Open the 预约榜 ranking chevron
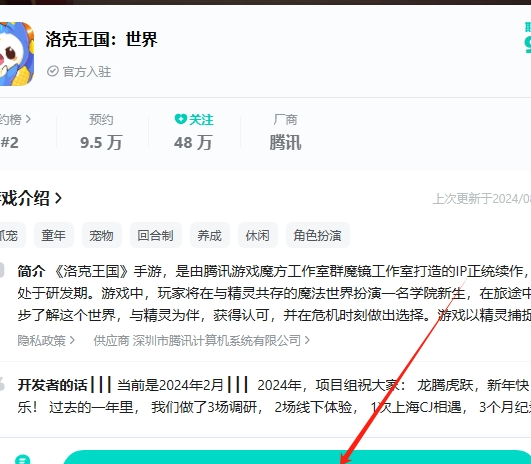The width and height of the screenshot is (531, 464). click(x=28, y=119)
